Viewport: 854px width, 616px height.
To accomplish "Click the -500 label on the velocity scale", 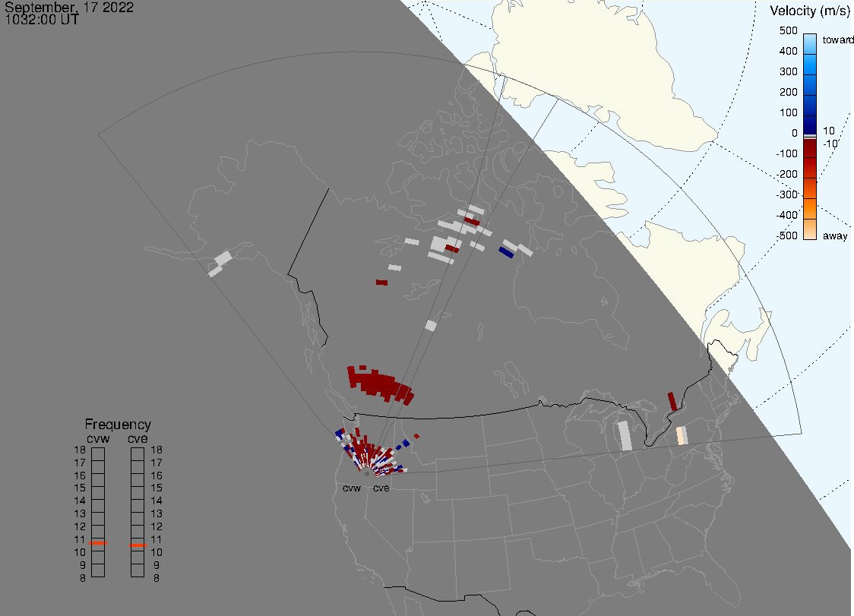I will coord(786,235).
